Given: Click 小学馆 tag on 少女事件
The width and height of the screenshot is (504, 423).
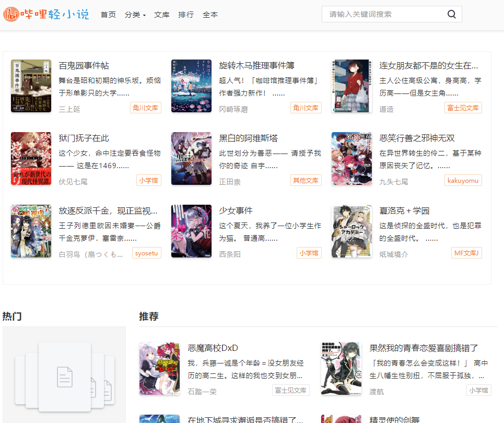Looking at the screenshot, I should 309,253.
